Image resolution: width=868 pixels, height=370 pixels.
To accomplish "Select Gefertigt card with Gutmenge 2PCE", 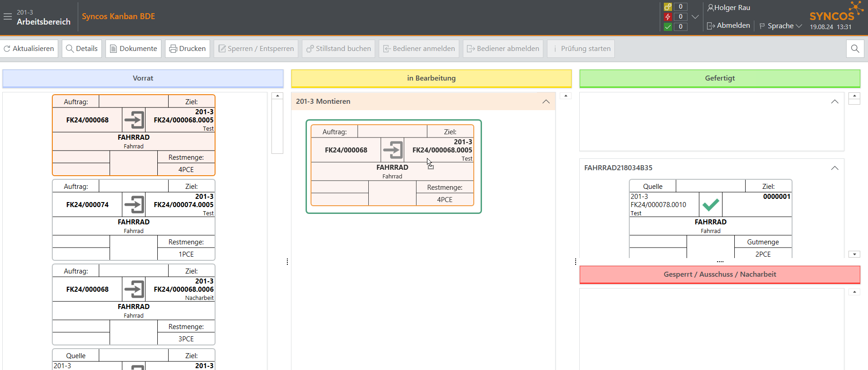I will click(x=711, y=219).
